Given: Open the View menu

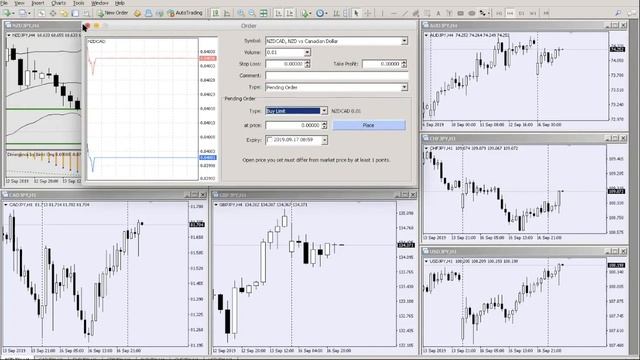Looking at the screenshot, I should click(19, 3).
